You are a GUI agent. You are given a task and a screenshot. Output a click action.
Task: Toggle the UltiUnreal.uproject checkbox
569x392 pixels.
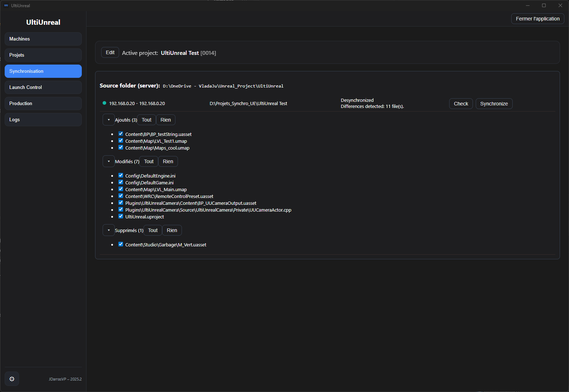pyautogui.click(x=121, y=216)
